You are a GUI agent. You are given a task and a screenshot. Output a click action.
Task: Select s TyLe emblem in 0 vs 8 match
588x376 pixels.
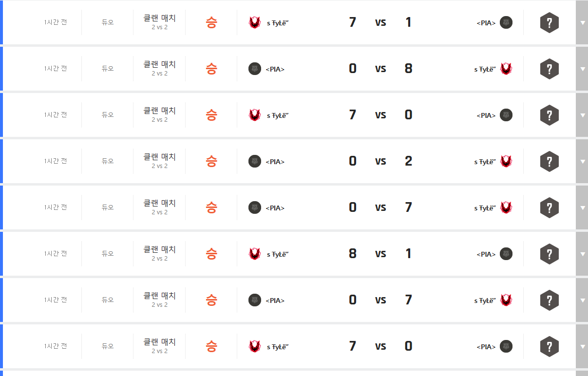coord(506,69)
